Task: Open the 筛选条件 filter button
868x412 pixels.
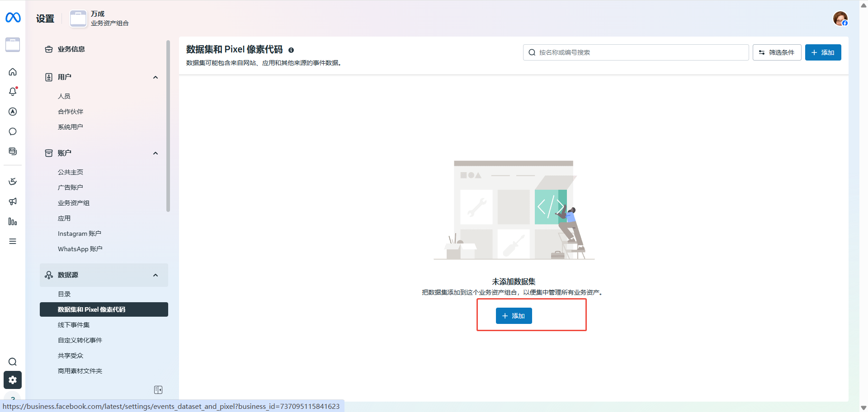Action: (777, 52)
